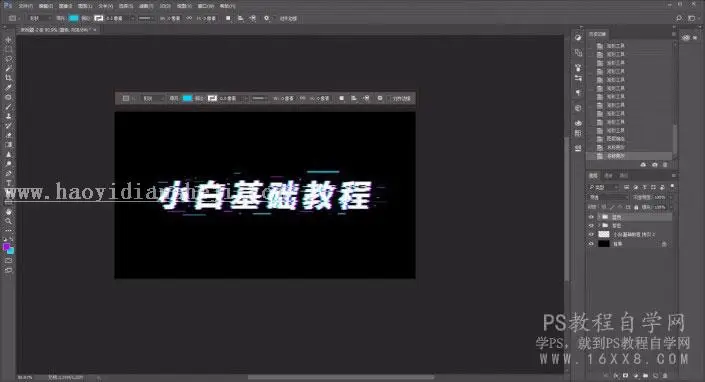Screen dimensions: 705x382
Task: Create new layer icon in Layers panel
Action: pos(656,375)
